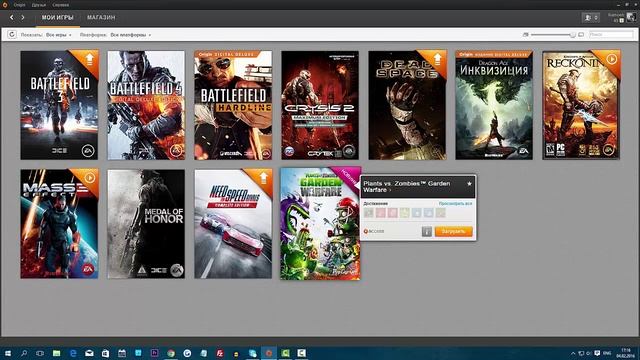
Task: Click the Origin icon on taskbar
Action: 269,353
